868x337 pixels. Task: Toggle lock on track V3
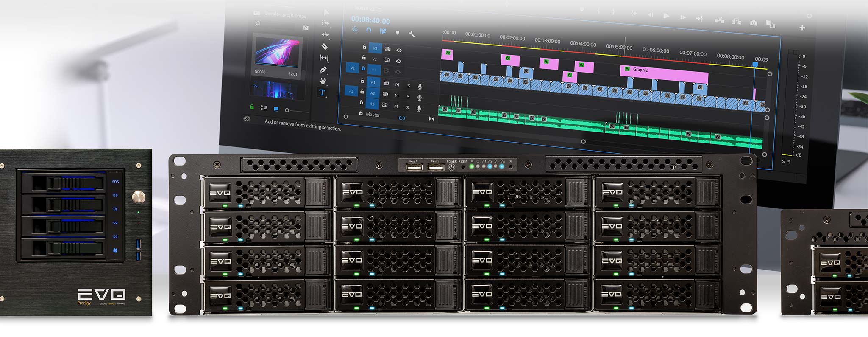coord(364,47)
